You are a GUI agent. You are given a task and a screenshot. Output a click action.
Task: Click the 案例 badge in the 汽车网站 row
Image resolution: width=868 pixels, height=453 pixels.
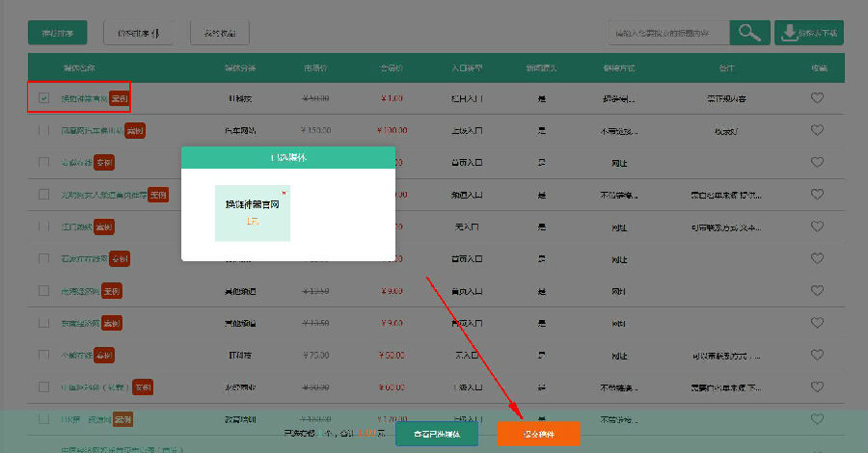(x=135, y=130)
